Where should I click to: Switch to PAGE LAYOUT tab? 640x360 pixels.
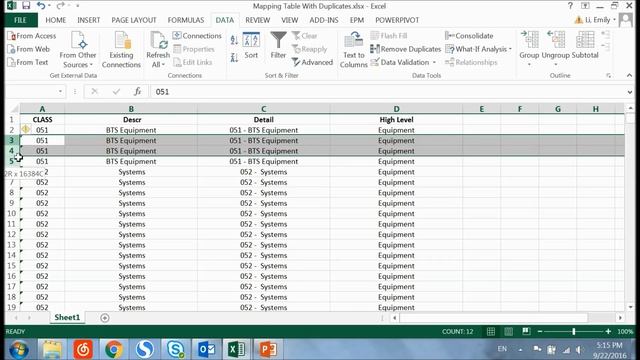point(134,20)
